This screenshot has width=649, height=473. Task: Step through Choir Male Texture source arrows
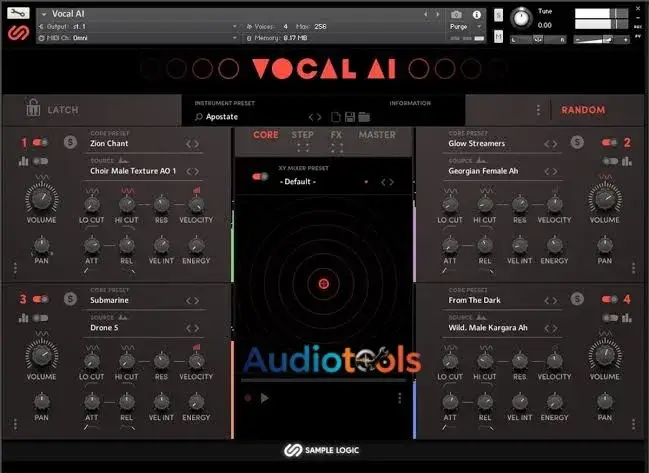[192, 171]
